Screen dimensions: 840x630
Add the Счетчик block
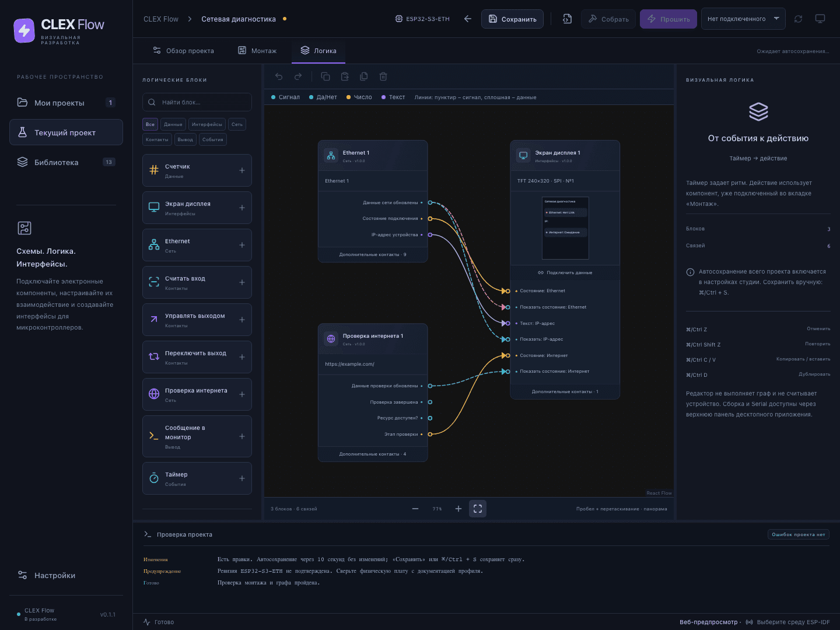pyautogui.click(x=242, y=170)
